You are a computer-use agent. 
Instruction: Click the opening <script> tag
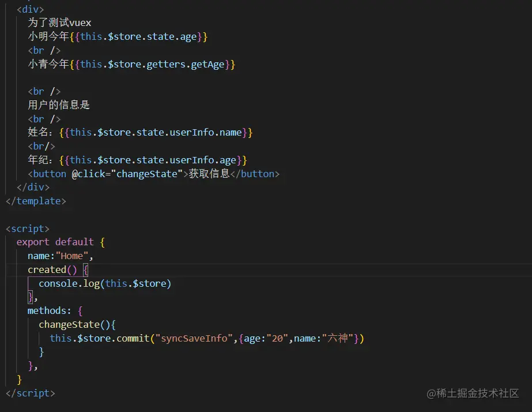coord(28,229)
